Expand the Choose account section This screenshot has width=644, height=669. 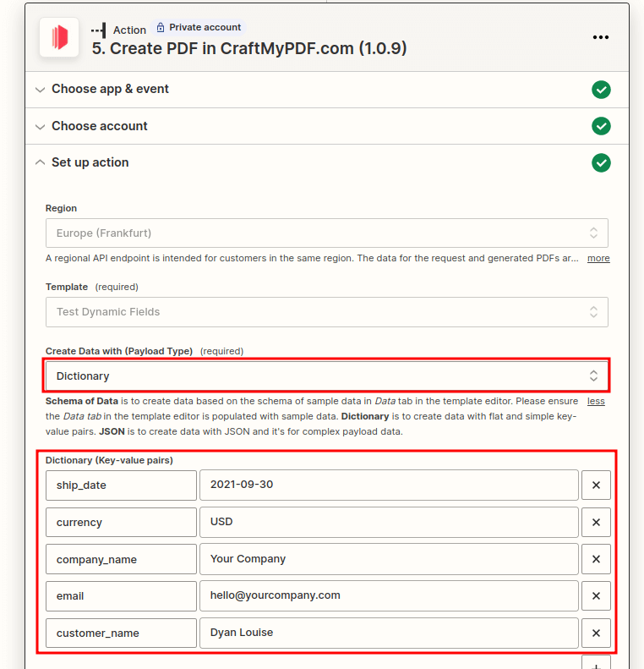coord(327,126)
